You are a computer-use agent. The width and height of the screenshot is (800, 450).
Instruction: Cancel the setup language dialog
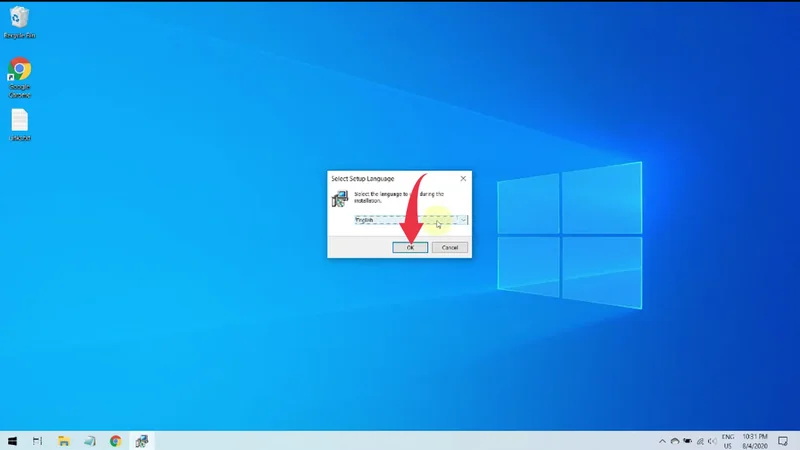(x=450, y=247)
